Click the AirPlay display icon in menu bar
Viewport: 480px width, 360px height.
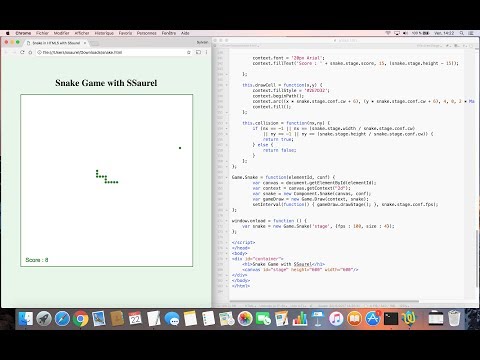pos(397,33)
